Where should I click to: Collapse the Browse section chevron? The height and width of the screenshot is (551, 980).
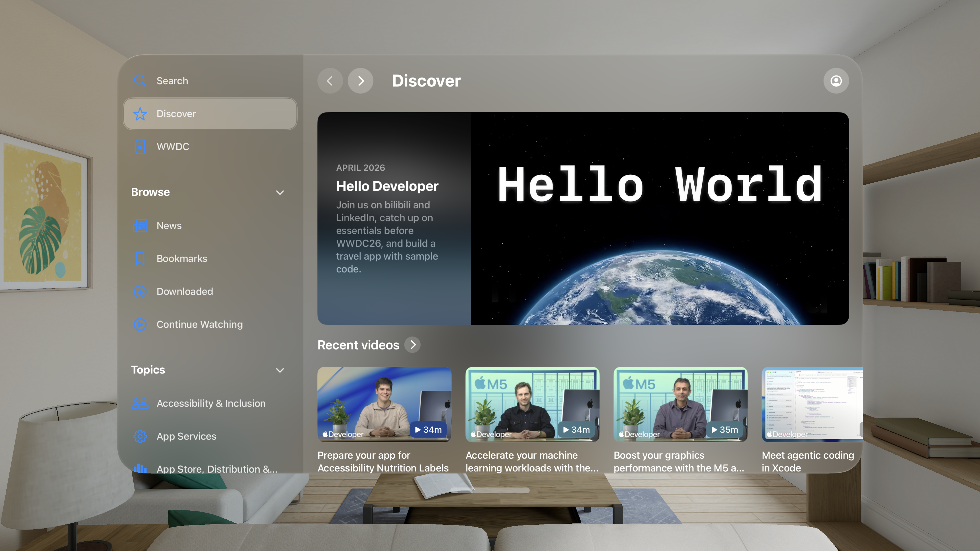click(280, 192)
